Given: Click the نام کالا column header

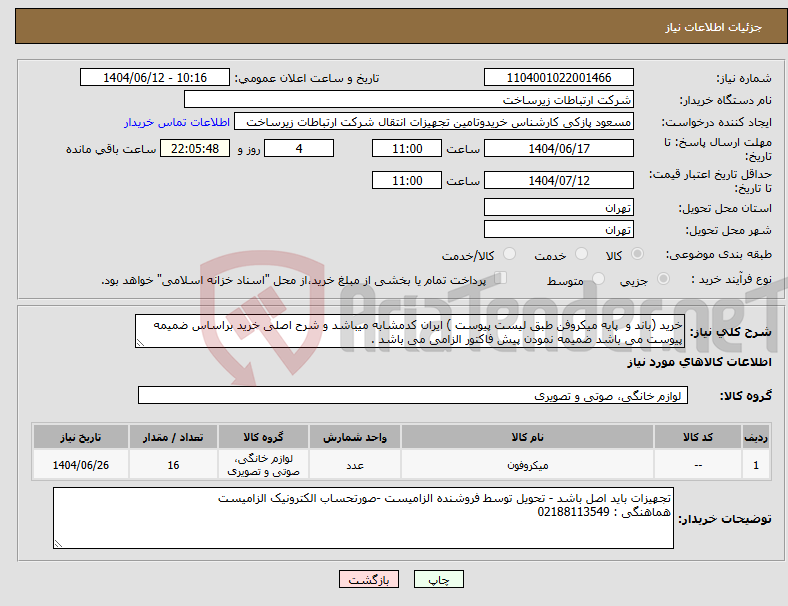Looking at the screenshot, I should tap(527, 437).
